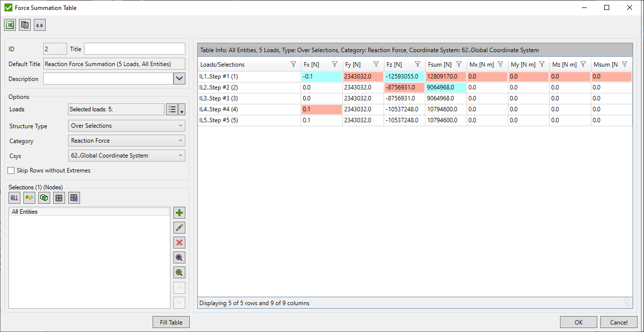Click the copy to clipboard icon
Screen dimensions: 644x332
(25, 25)
